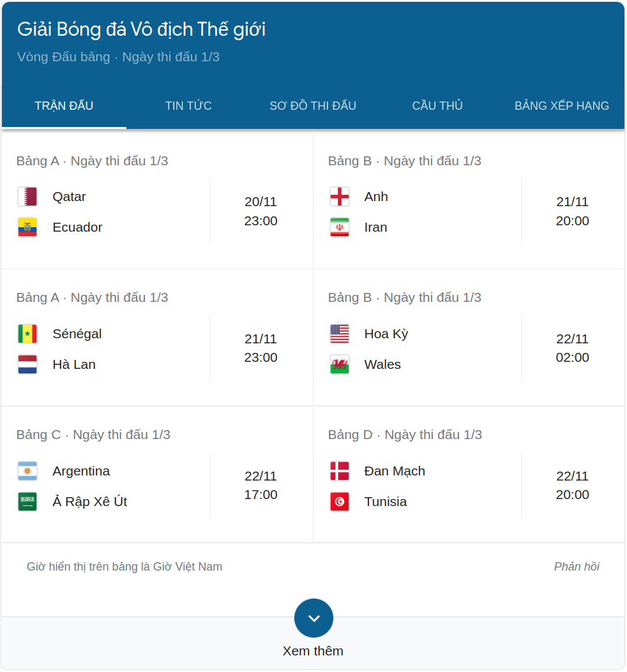Open the Hoa Kỳ vs Wales match
The height and width of the screenshot is (672, 627).
tap(469, 348)
